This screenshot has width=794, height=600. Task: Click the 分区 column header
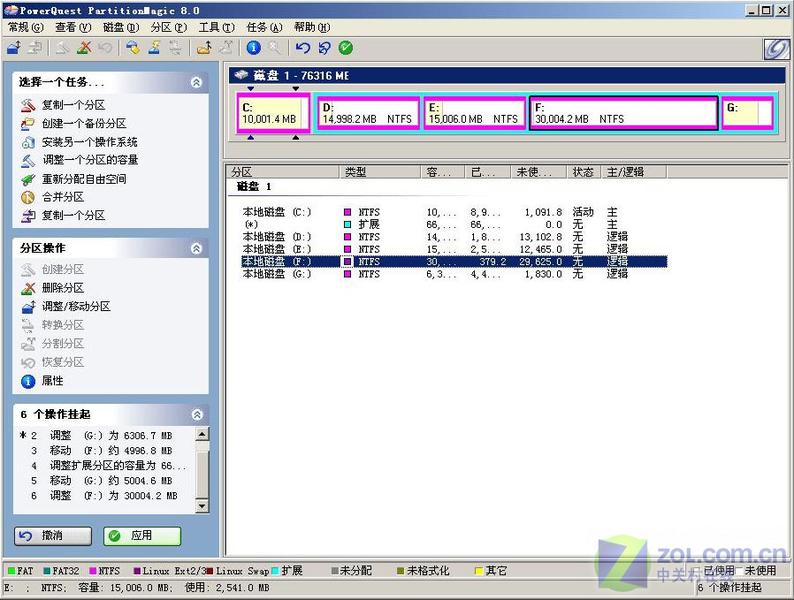283,172
